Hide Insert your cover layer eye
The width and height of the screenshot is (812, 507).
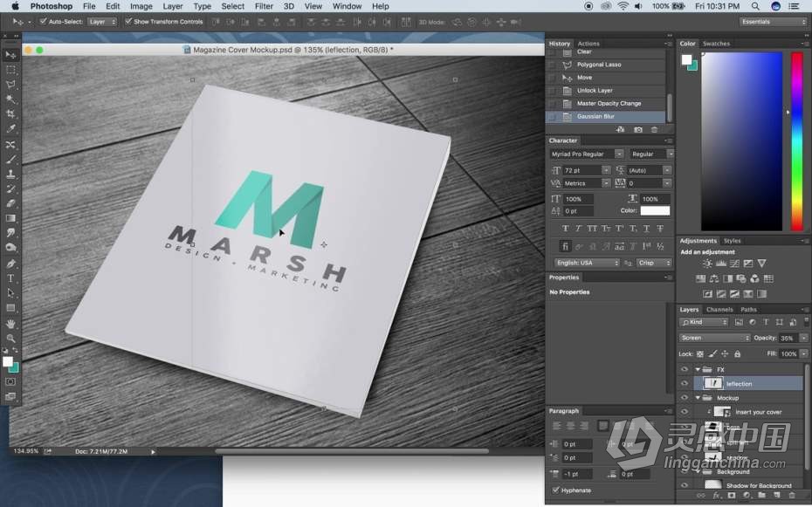pyautogui.click(x=685, y=412)
